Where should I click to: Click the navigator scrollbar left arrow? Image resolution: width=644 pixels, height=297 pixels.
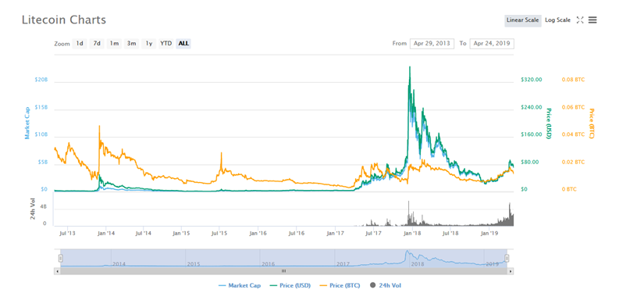pyautogui.click(x=57, y=271)
